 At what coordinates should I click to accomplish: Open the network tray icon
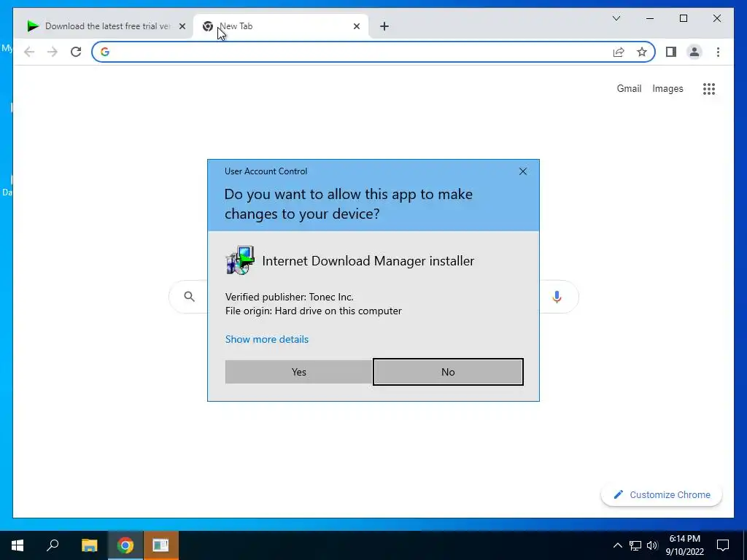point(635,545)
